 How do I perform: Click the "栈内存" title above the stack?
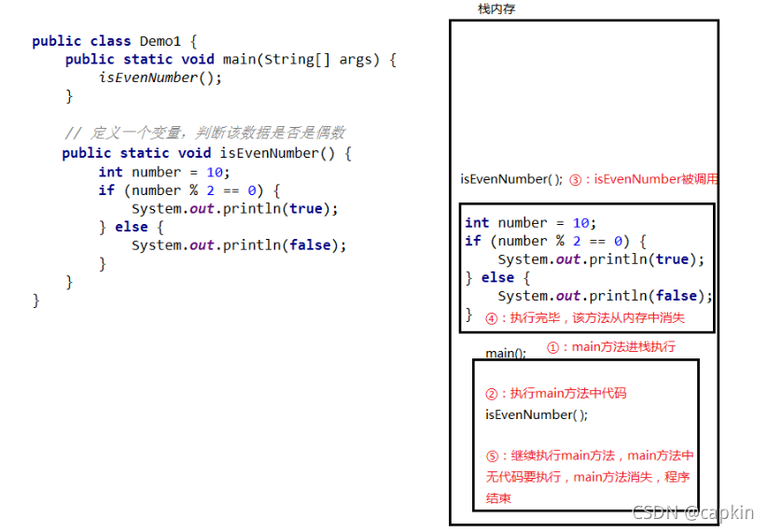(496, 8)
